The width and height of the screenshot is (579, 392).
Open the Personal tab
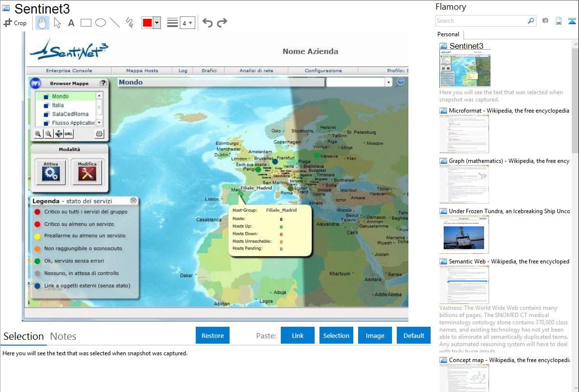click(x=448, y=34)
